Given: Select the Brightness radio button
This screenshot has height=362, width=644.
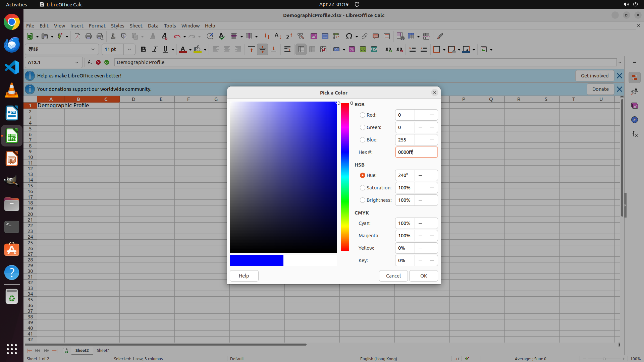Looking at the screenshot, I should pos(363,200).
